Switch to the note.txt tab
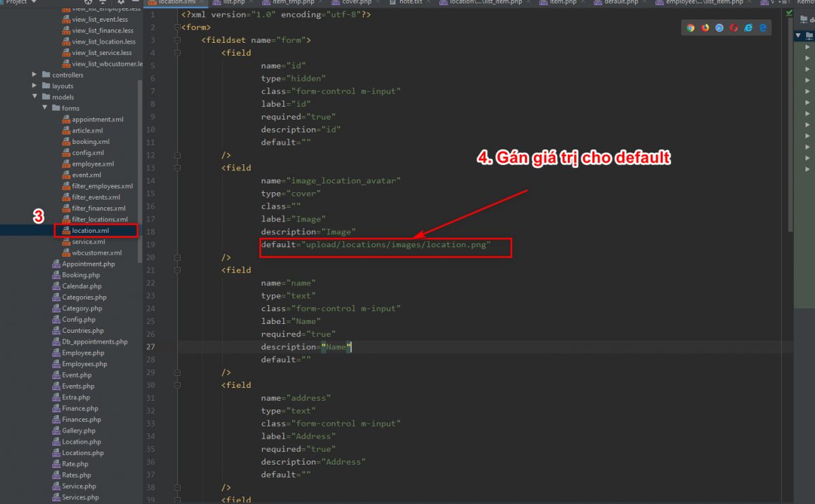Image resolution: width=815 pixels, height=504 pixels. pos(410,3)
